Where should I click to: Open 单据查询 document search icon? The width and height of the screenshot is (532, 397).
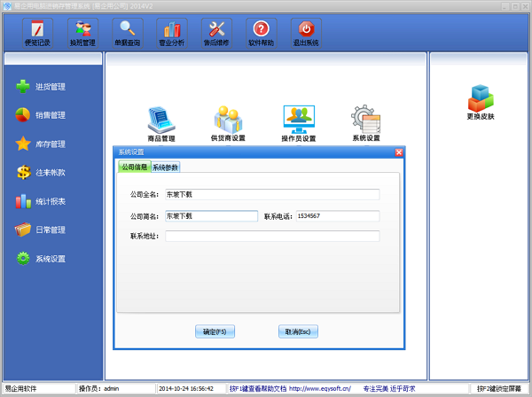127,33
